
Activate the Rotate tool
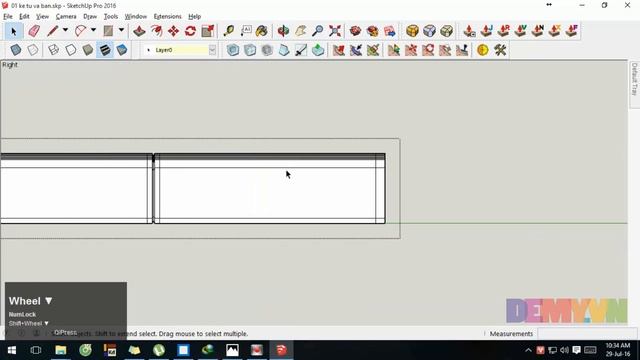[190, 31]
